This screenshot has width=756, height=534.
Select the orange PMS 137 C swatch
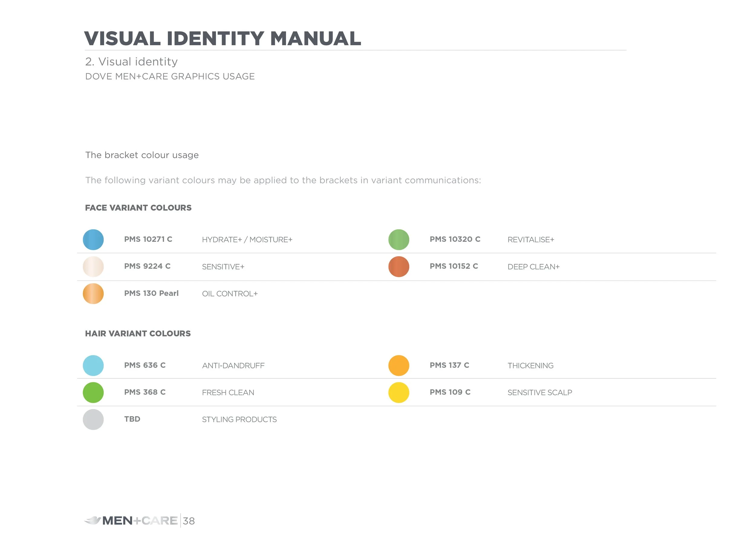point(399,366)
